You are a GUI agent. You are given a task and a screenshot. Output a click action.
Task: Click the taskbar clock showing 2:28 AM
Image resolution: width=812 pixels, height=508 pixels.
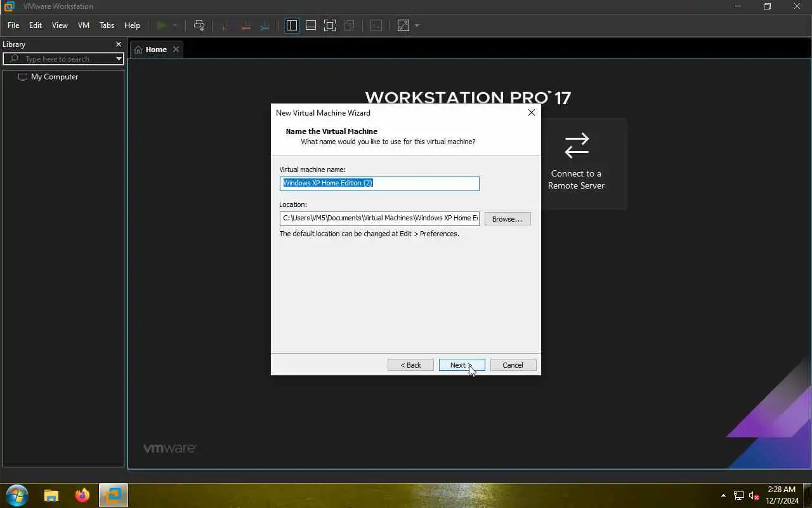pos(782,495)
